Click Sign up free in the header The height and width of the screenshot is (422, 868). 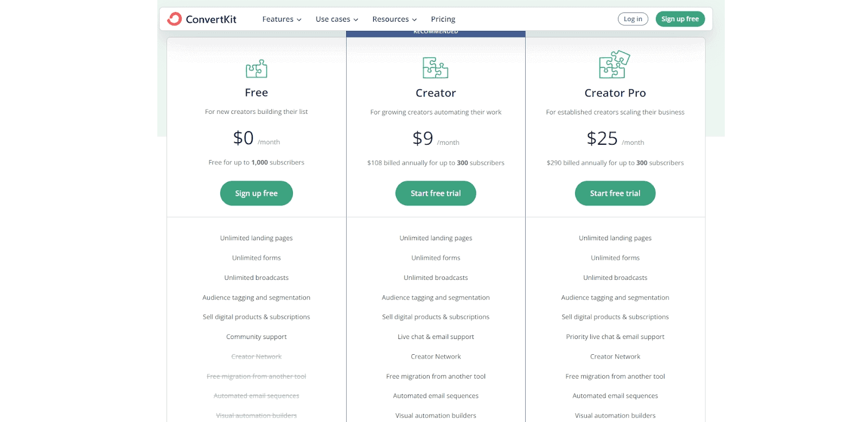coord(680,19)
